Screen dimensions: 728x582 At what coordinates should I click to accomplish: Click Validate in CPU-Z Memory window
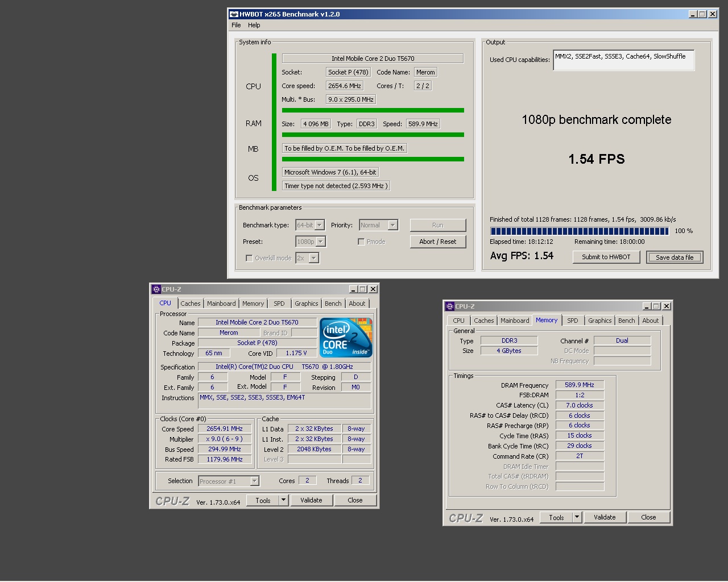click(x=605, y=517)
